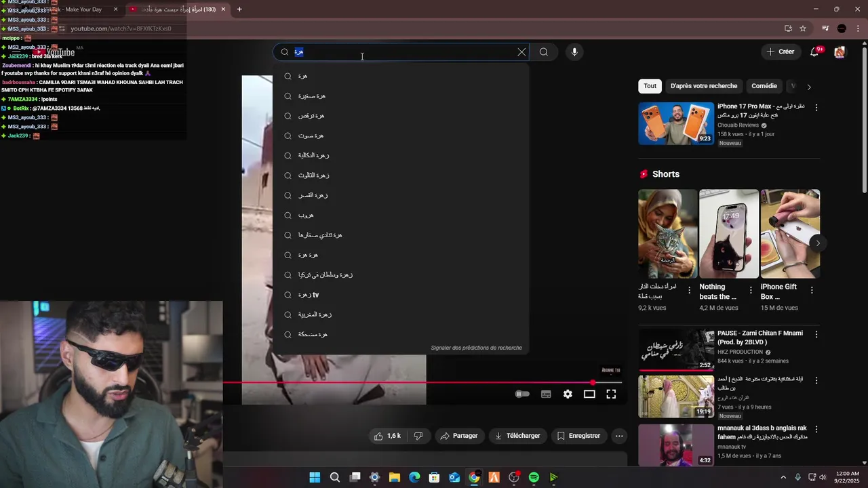The image size is (868, 488).
Task: Switch to theater mode in the player
Action: 589,394
